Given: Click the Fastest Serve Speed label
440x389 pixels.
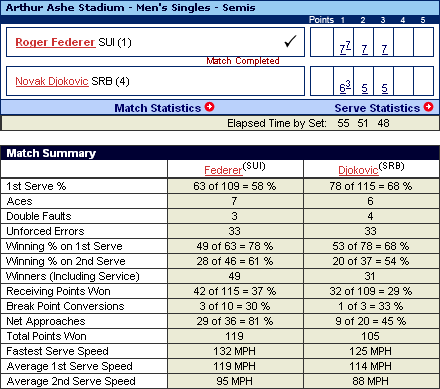Looking at the screenshot, I should (57, 351).
